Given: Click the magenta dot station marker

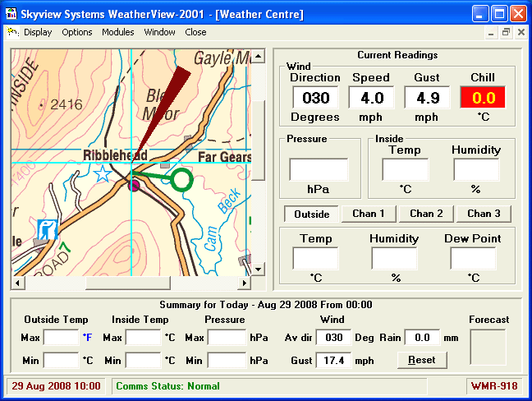Looking at the screenshot, I should tap(135, 186).
